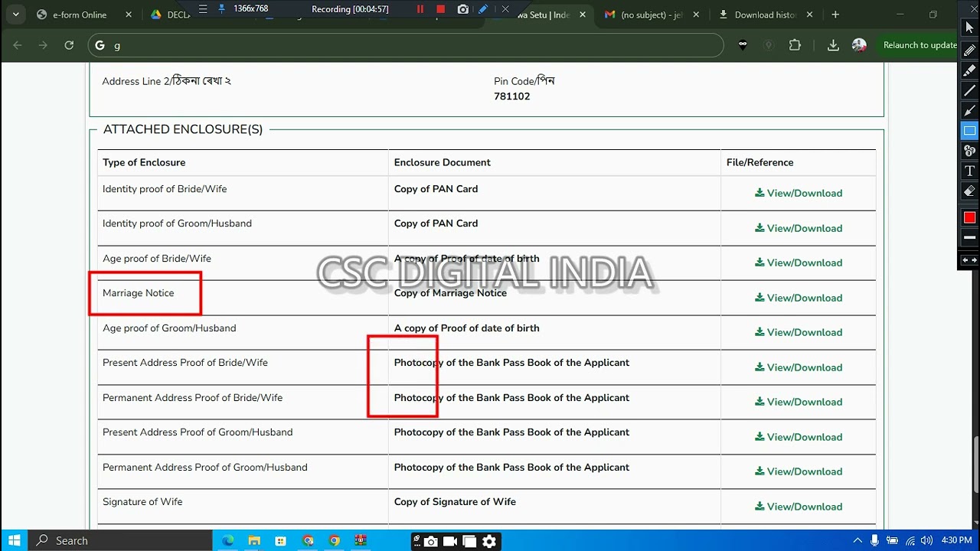
Task: Stop the screen recording
Action: 440,9
